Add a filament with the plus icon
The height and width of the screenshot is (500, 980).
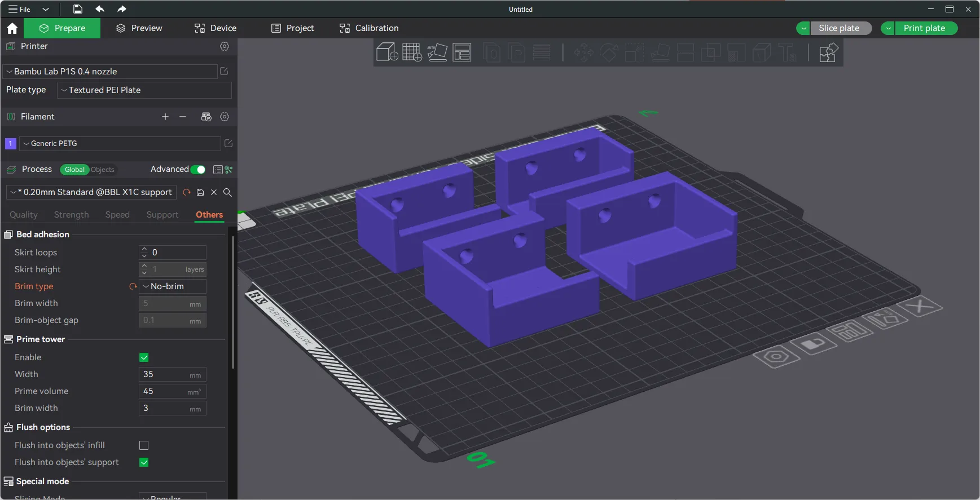[x=165, y=117]
